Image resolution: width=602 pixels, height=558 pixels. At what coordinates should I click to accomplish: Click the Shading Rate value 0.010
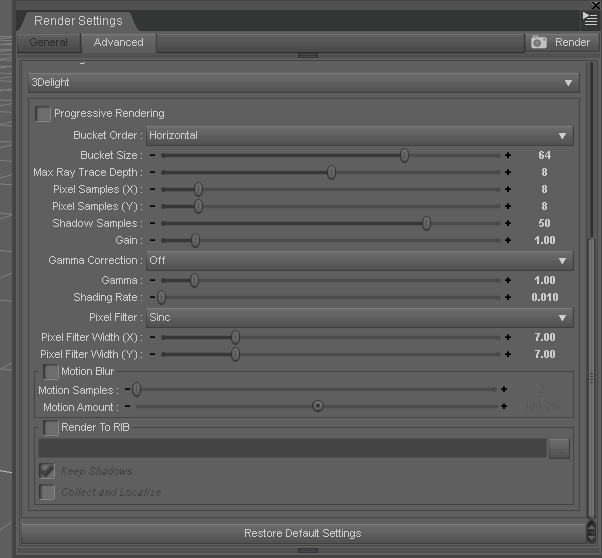(544, 297)
